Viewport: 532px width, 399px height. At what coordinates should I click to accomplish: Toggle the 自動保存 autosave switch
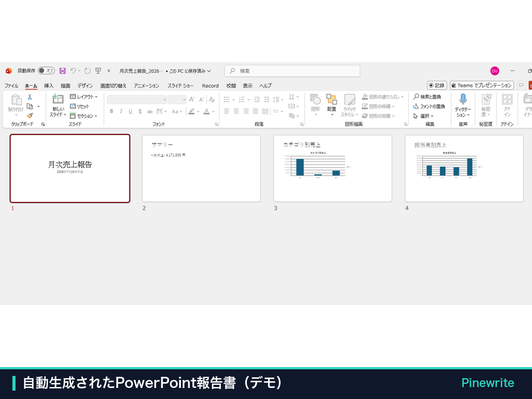46,71
